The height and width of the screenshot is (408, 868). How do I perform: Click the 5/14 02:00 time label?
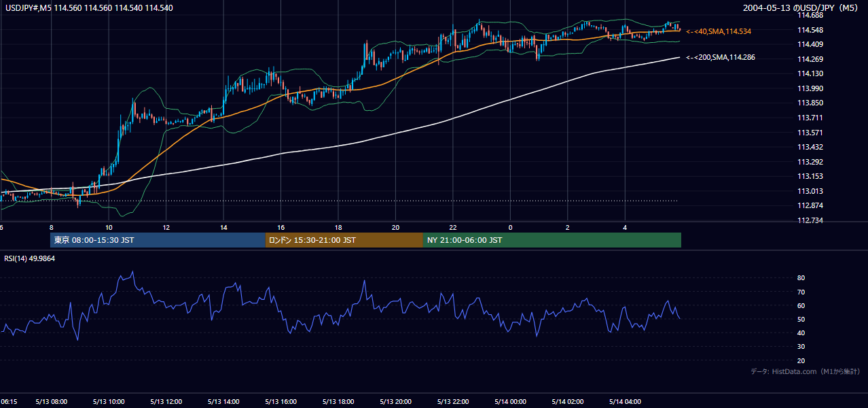coord(568,402)
